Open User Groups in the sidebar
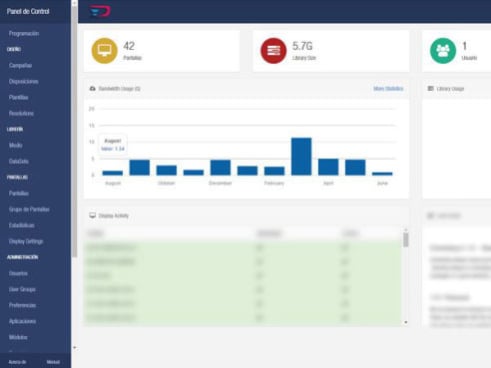 [22, 289]
